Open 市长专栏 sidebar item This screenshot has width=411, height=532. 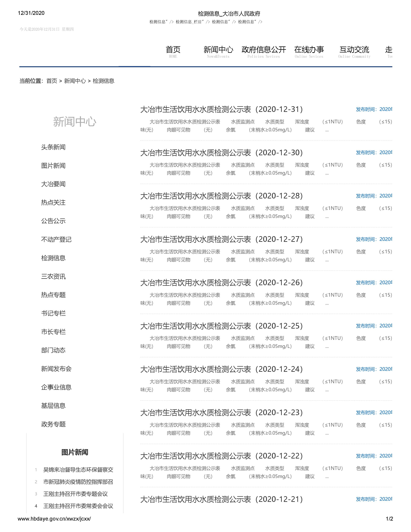pyautogui.click(x=53, y=332)
